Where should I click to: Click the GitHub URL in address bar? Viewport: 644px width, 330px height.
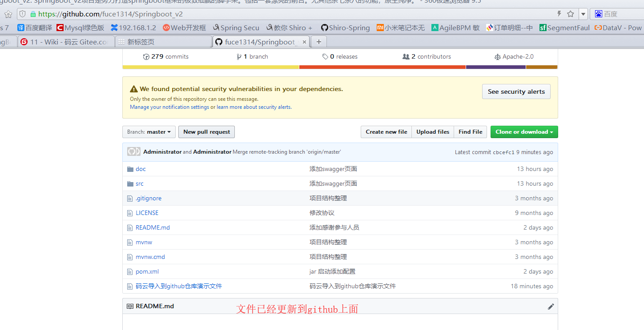[110, 14]
